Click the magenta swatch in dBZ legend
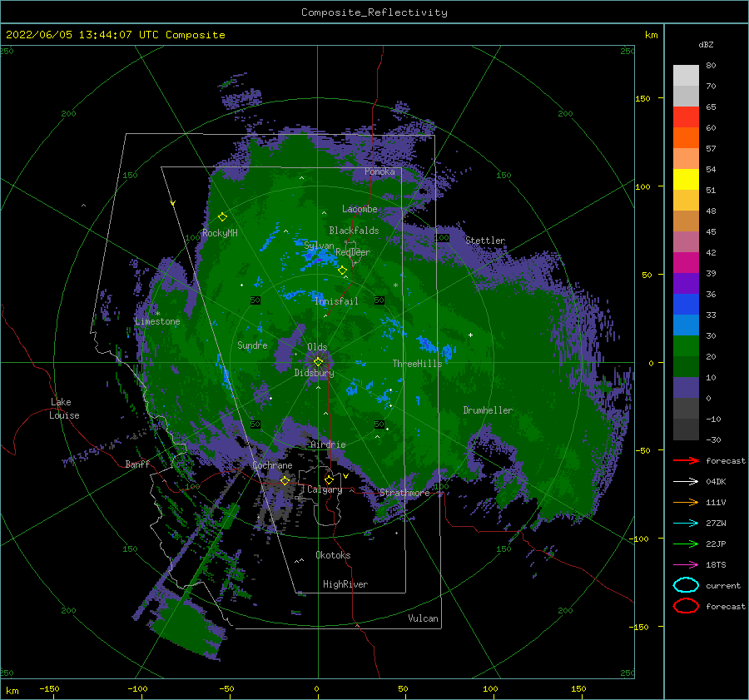Screen dimensions: 749x700 pos(686,262)
